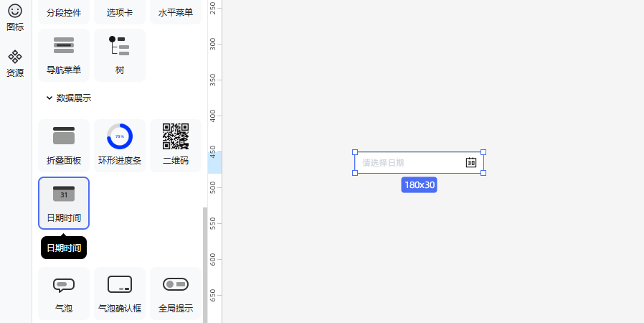Select the 折叠面板 collapse panel component

pos(64,145)
